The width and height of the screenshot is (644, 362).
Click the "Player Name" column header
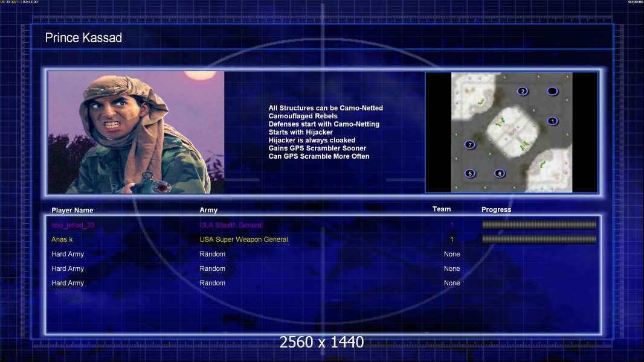coord(72,211)
